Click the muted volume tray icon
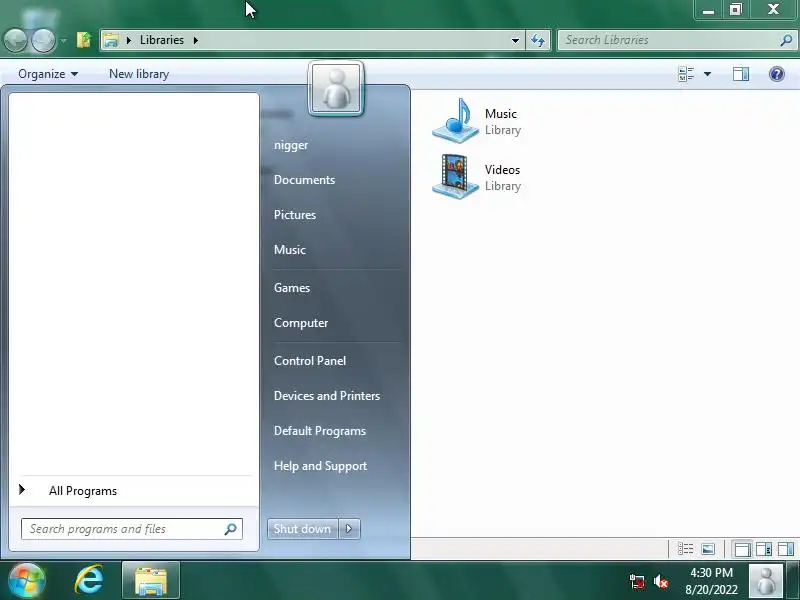The height and width of the screenshot is (600, 800). pyautogui.click(x=661, y=581)
